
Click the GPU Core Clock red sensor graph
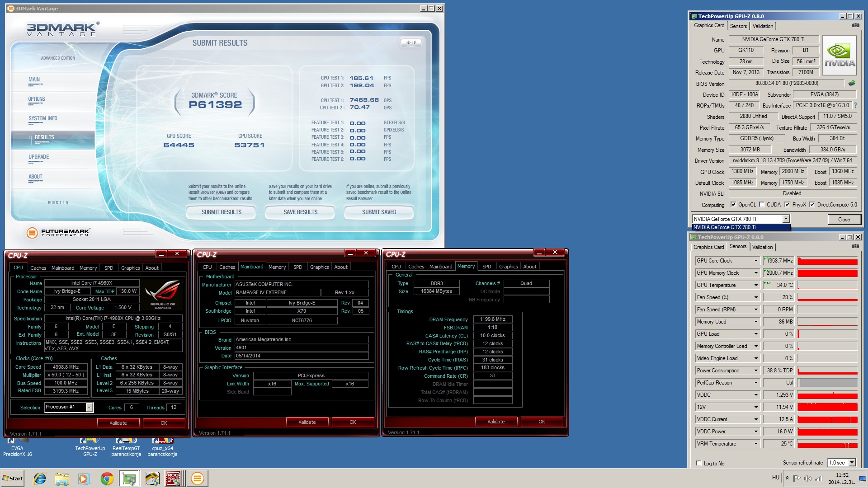827,261
